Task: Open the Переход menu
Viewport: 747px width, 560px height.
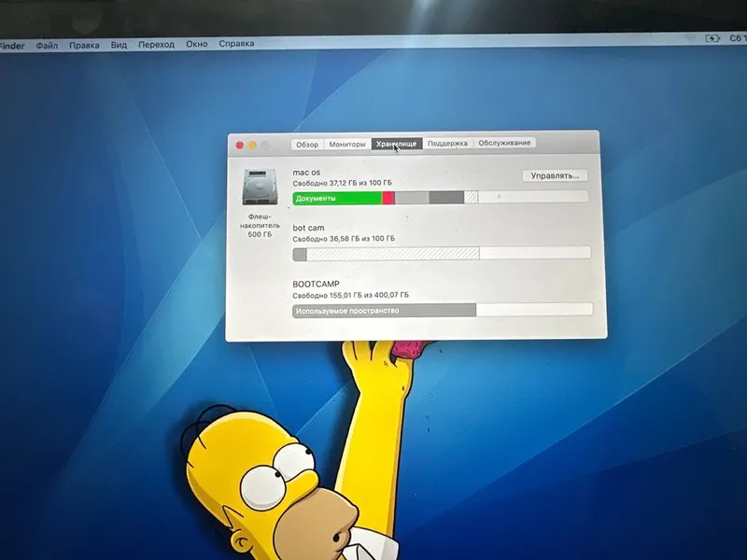Action: click(156, 44)
